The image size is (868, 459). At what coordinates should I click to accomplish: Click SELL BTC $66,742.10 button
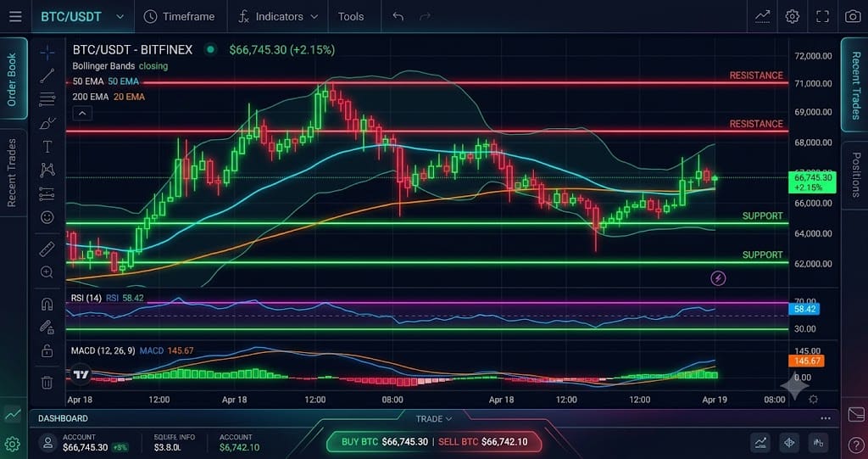click(482, 442)
